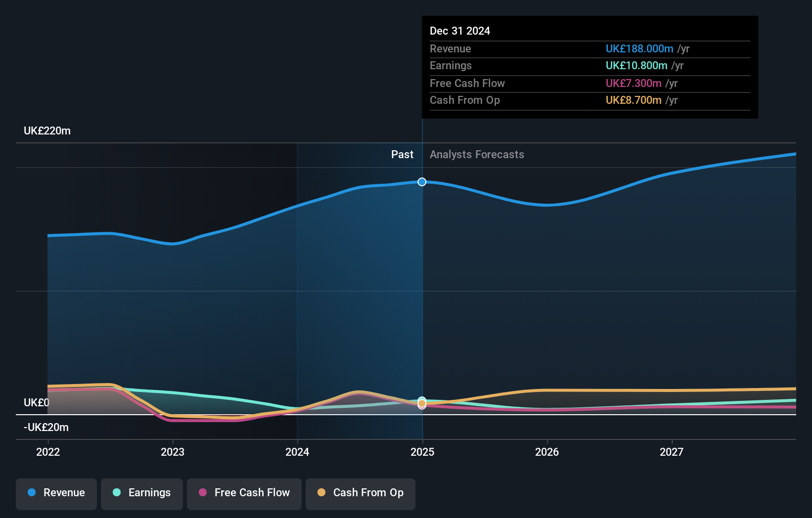Viewport: 812px width, 518px height.
Task: Click the forecast divider line at 2025
Action: pyautogui.click(x=422, y=297)
